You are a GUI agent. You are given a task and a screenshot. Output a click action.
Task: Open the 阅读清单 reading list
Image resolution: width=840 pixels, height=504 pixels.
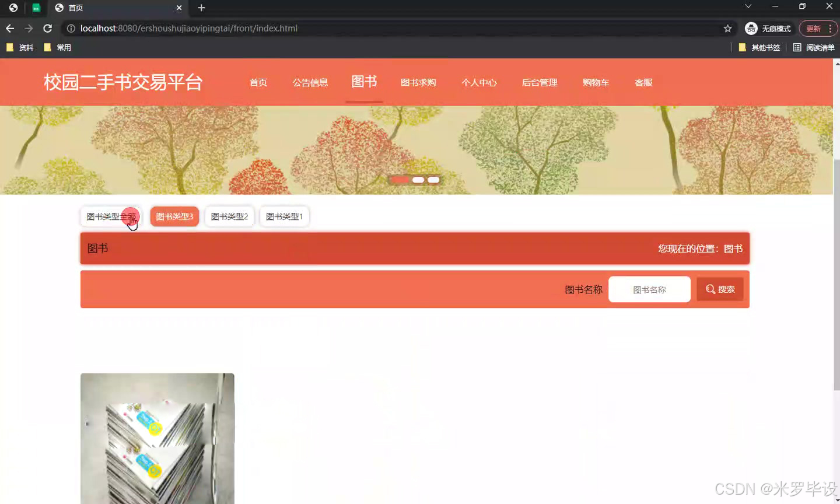point(814,47)
